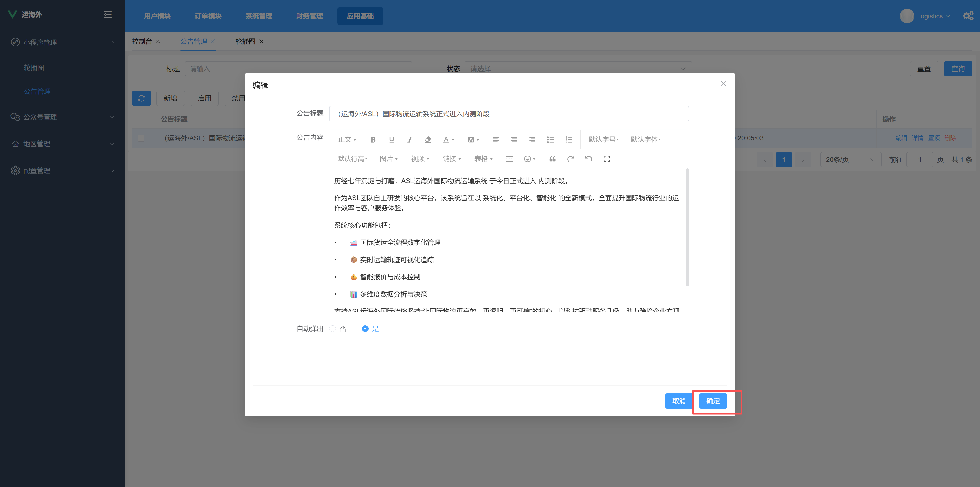Screen dimensions: 980x487
Task: Insert an ordered list in the editor
Action: 568,139
